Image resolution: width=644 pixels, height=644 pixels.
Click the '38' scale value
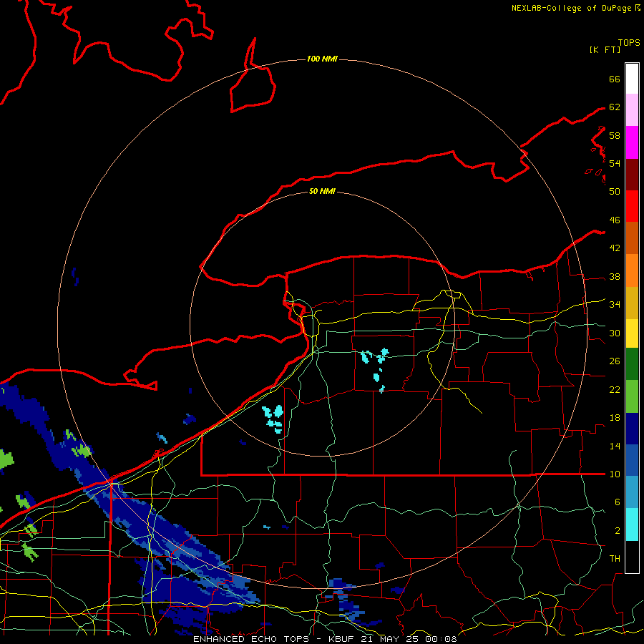point(615,277)
